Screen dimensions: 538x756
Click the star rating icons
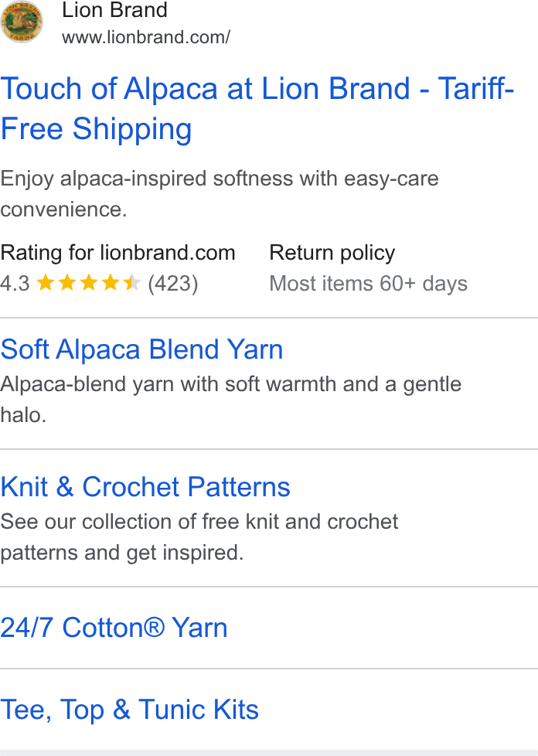[89, 283]
